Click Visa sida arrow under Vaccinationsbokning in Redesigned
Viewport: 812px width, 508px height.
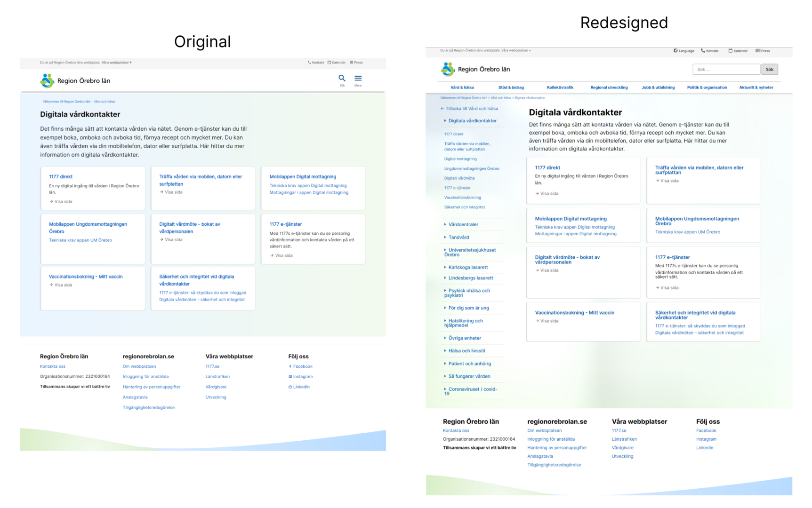[537, 321]
